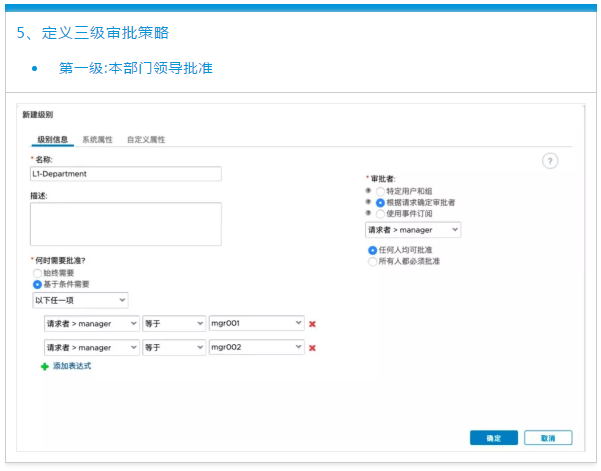This screenshot has height=471, width=601.
Task: Switch to the 系统属性 tab
Action: 98,139
